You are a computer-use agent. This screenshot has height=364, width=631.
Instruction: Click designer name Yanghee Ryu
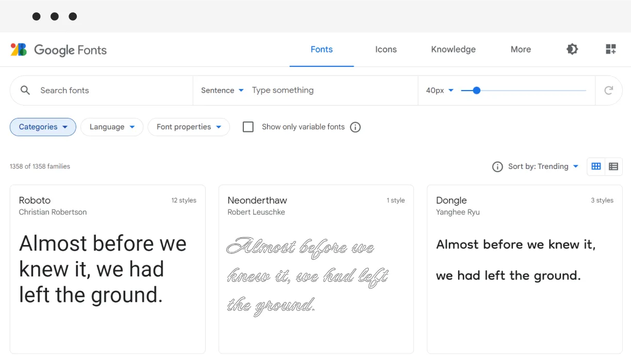pos(458,212)
